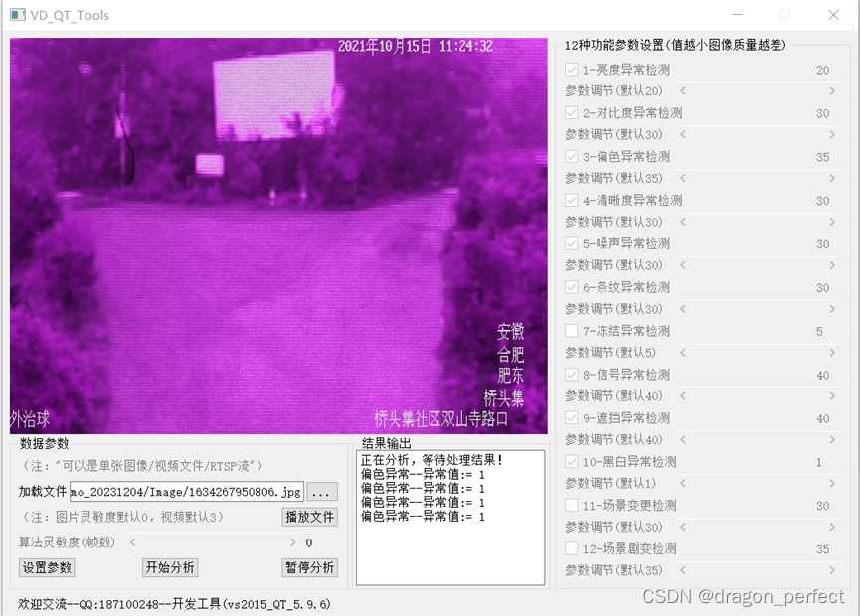Click left arrow of 默认20 brightness slider
This screenshot has height=616, width=860.
(x=683, y=91)
